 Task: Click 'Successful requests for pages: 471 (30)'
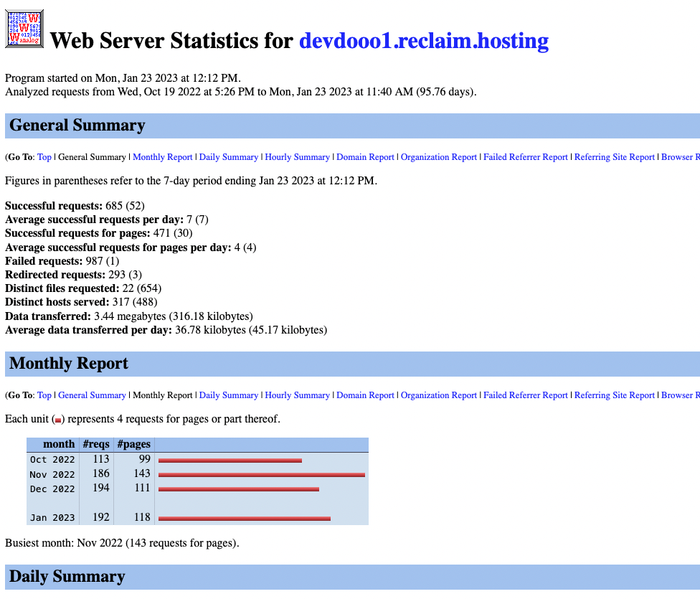(99, 233)
